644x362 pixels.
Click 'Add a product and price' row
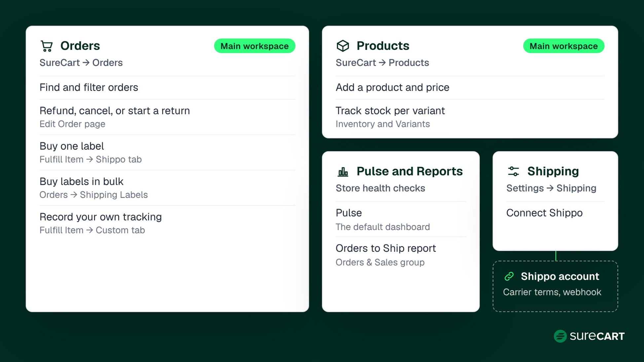pyautogui.click(x=470, y=87)
